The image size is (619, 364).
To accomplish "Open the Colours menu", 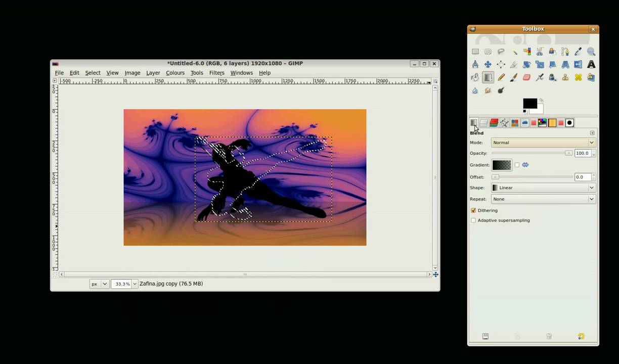I will click(x=175, y=73).
